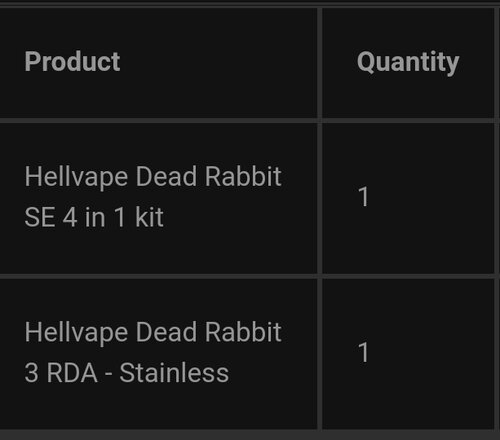Viewport: 500px width, 440px height.
Task: Click the "3 RDA" text in second row
Action: 61,373
